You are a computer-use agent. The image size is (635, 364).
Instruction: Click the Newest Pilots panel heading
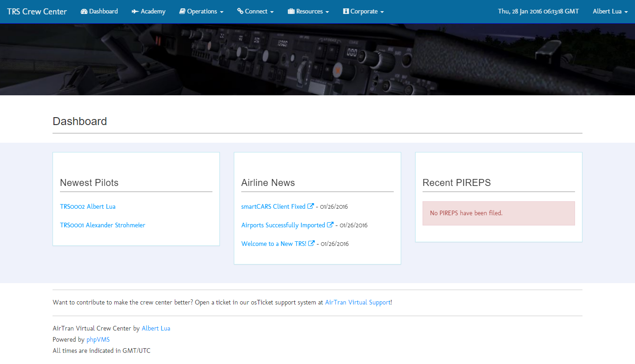click(x=89, y=183)
